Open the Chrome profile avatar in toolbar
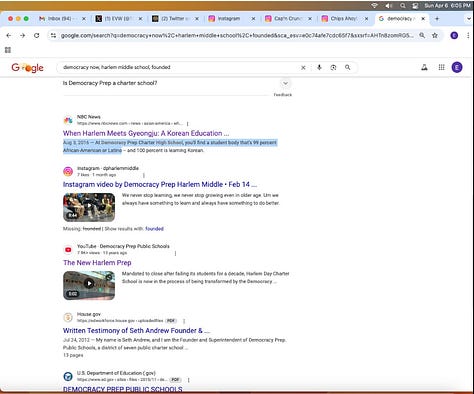474x394 pixels. click(x=454, y=35)
